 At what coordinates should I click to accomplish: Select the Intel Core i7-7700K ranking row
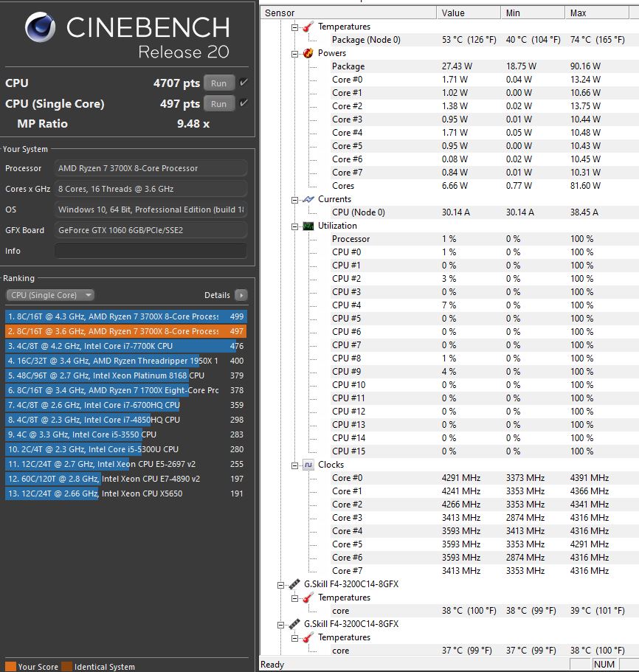(126, 346)
